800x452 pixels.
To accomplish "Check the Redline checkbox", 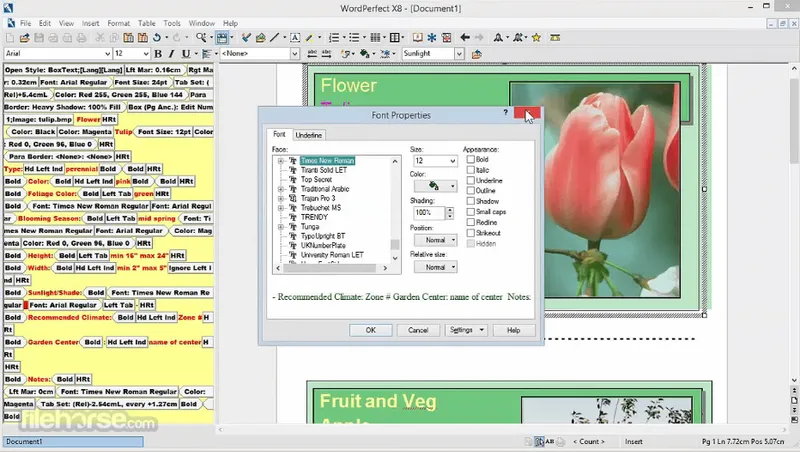I will coord(470,222).
